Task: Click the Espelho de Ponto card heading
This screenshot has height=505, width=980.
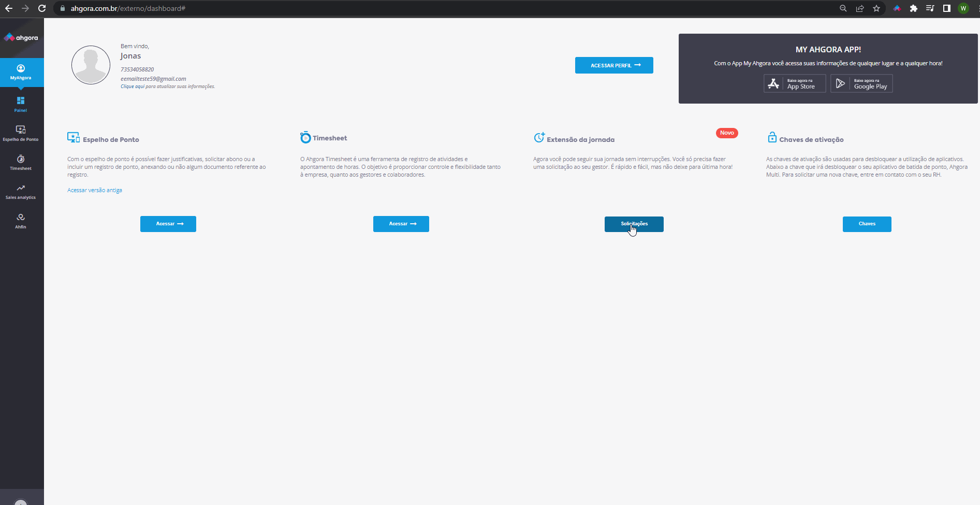Action: pyautogui.click(x=111, y=140)
